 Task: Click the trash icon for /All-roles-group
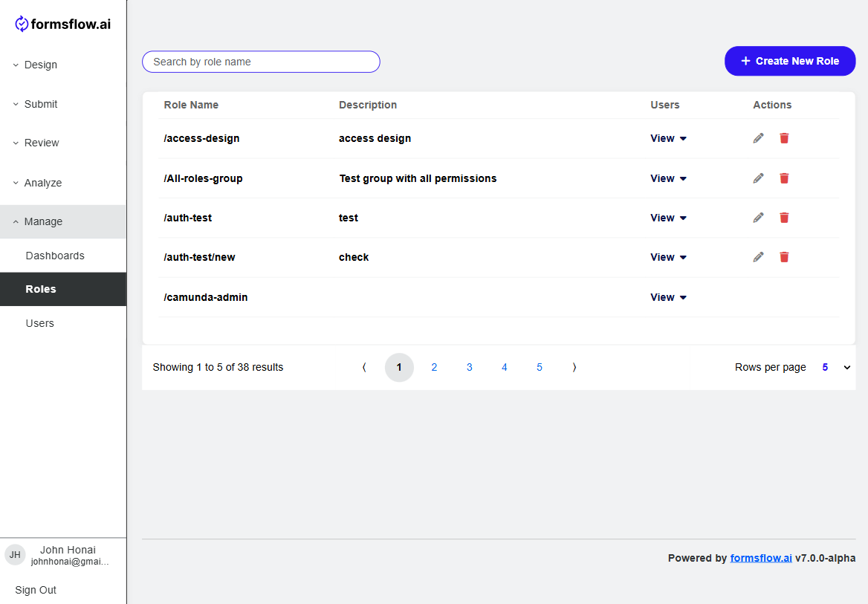[x=784, y=178]
